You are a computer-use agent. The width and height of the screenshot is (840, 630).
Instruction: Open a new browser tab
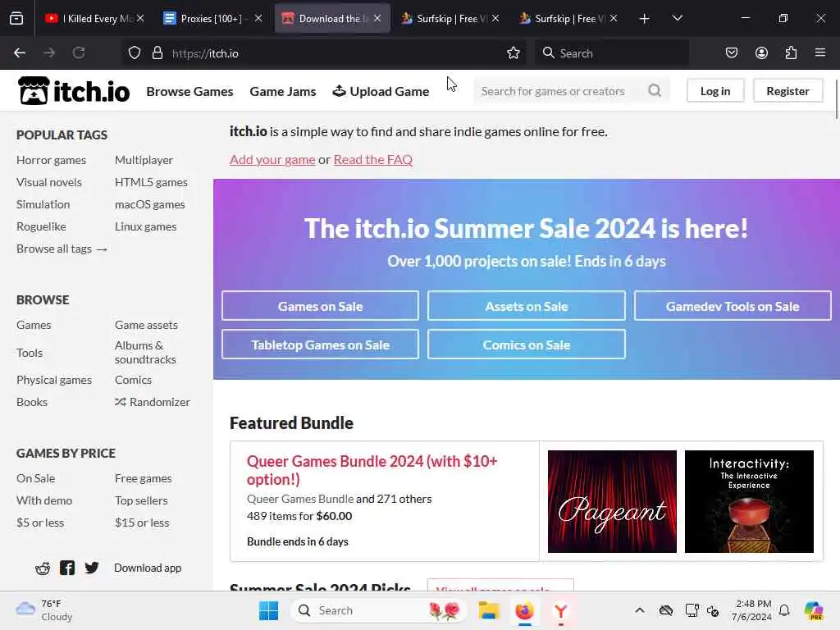(x=644, y=18)
